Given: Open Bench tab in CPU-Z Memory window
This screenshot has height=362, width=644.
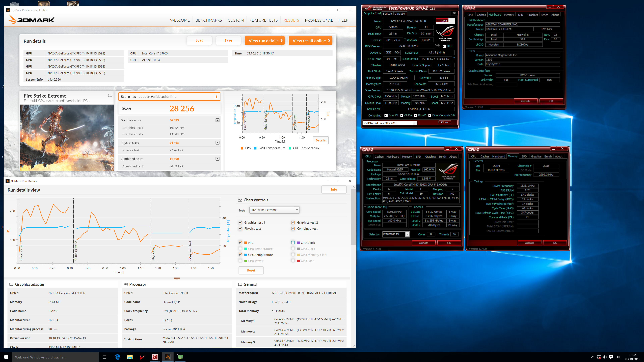Looking at the screenshot, I should [548, 156].
